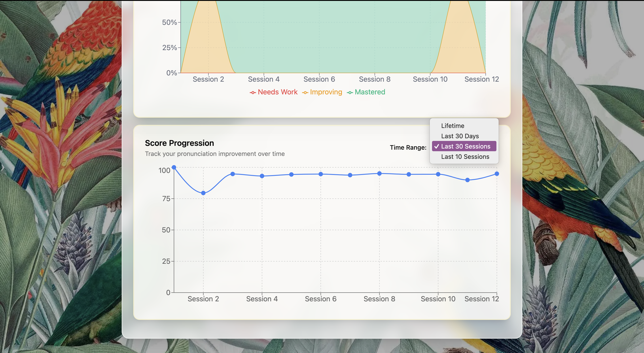The height and width of the screenshot is (353, 644).
Task: Click first data point at score 100
Action: pyautogui.click(x=174, y=167)
